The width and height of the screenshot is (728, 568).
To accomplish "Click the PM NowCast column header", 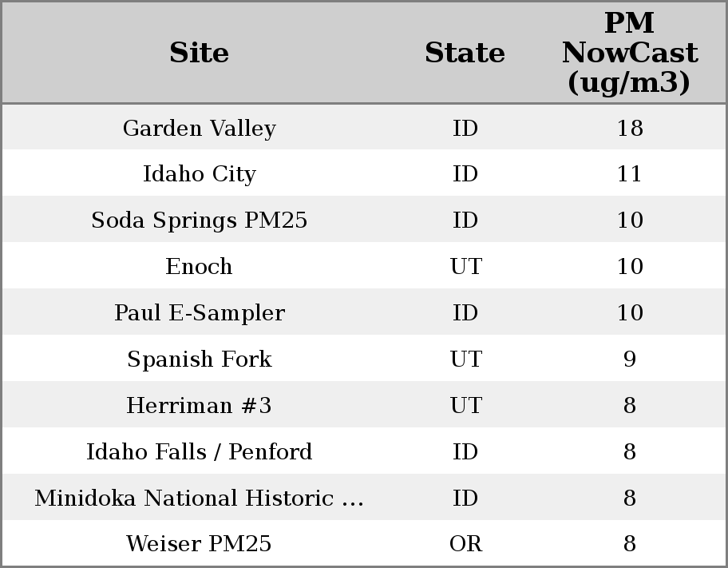I will [629, 53].
